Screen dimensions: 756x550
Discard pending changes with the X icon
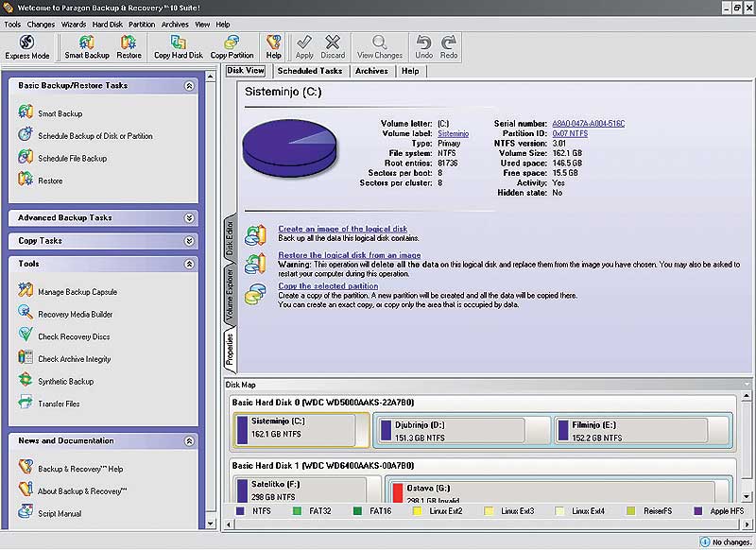coord(333,46)
